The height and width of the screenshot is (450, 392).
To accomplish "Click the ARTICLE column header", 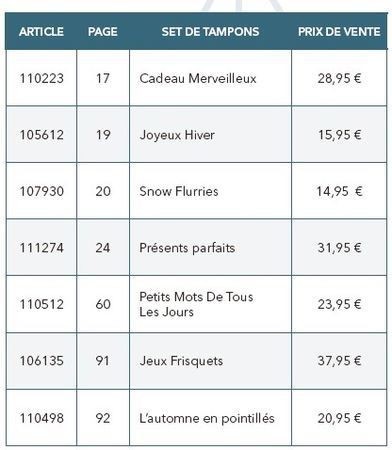I will pos(41,32).
